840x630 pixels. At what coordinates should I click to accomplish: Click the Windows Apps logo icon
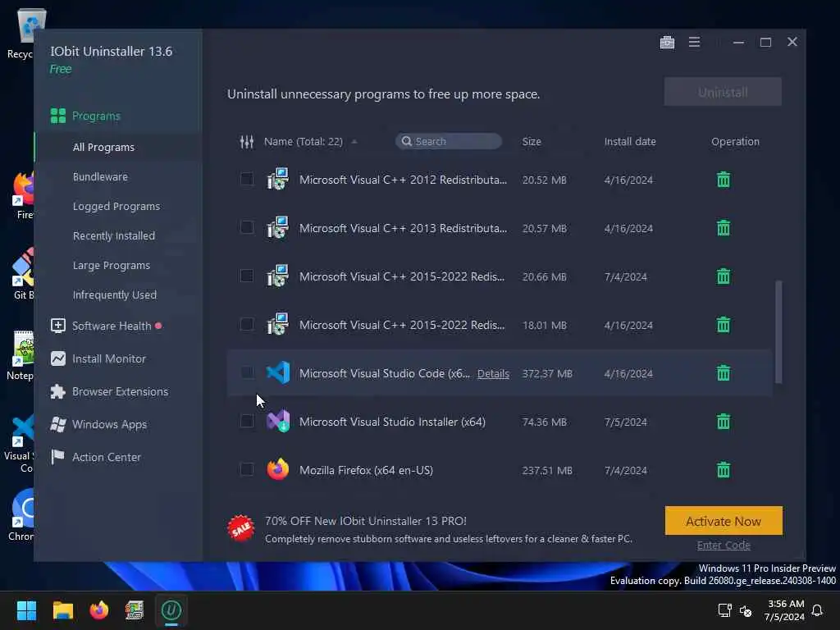(58, 424)
